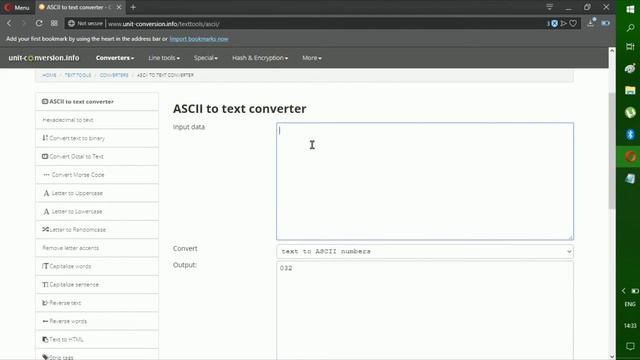Click the resize handle of Input data box

(571, 237)
